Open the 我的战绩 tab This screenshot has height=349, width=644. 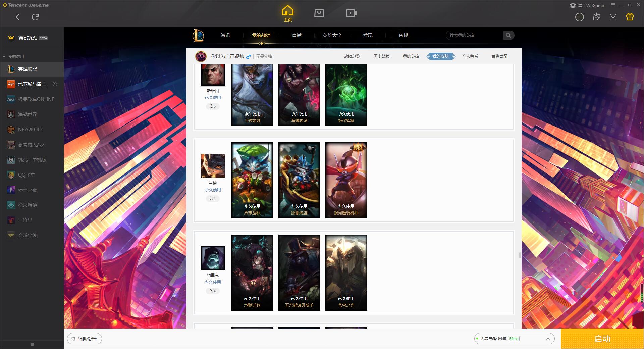pos(261,35)
